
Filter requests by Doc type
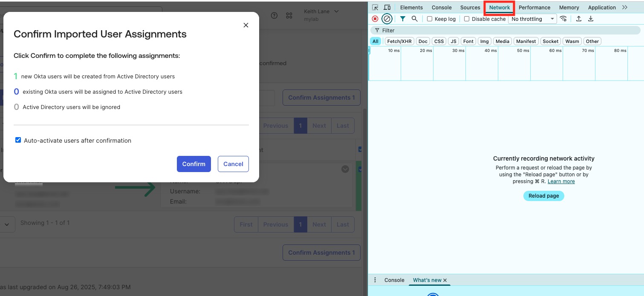click(x=423, y=41)
